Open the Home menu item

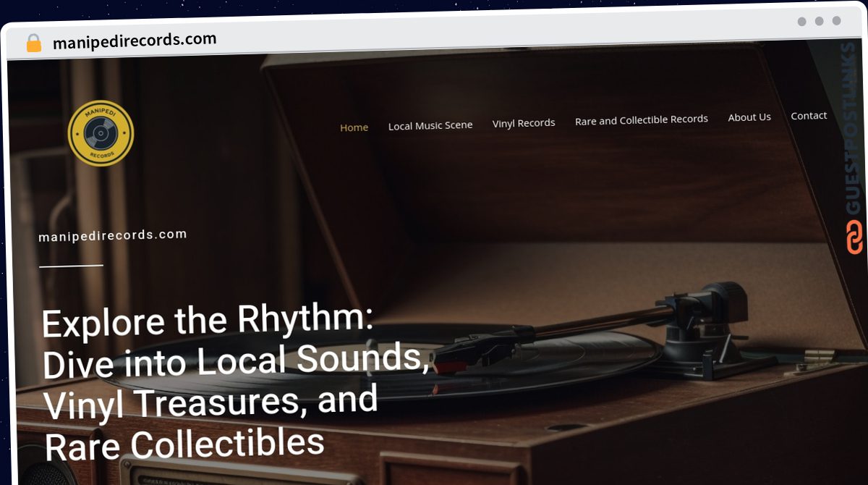click(x=354, y=127)
